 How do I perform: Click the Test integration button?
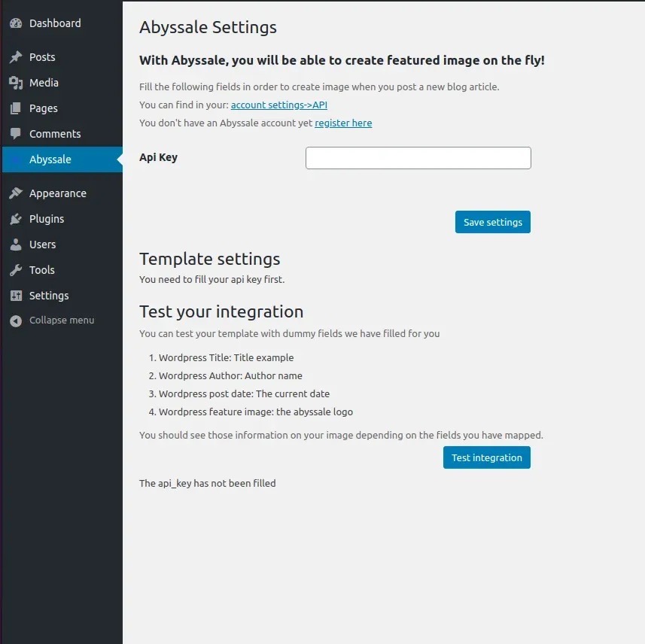[x=487, y=457]
